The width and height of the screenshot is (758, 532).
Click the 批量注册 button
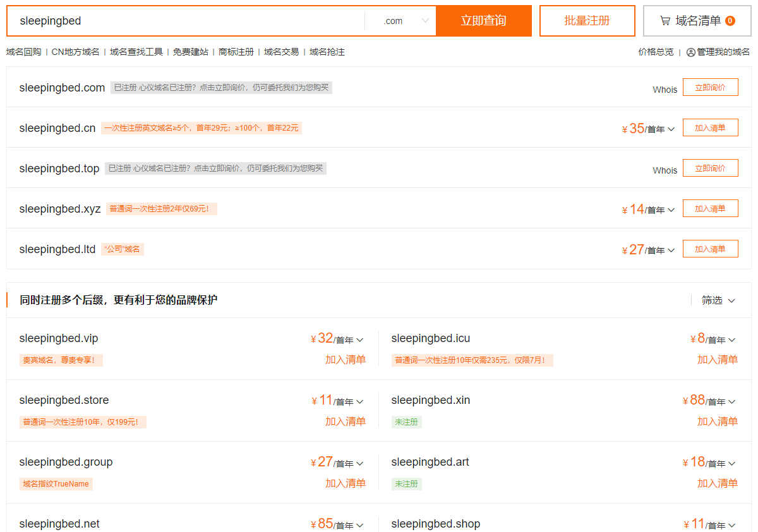(587, 21)
